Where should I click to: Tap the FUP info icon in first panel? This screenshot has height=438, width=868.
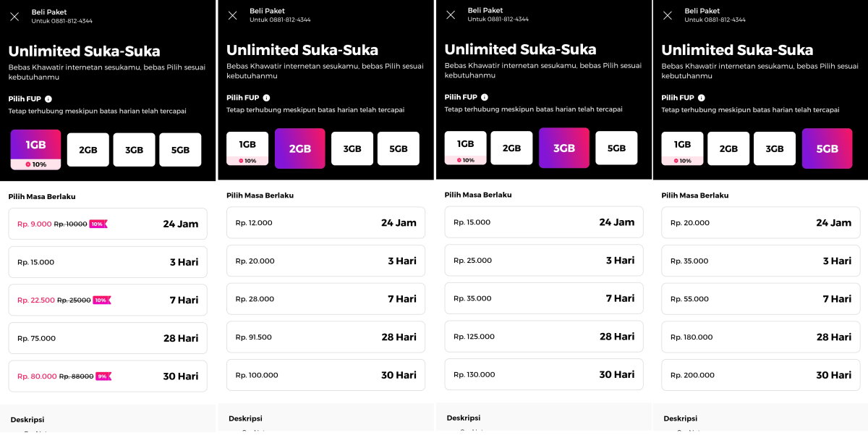pyautogui.click(x=48, y=98)
